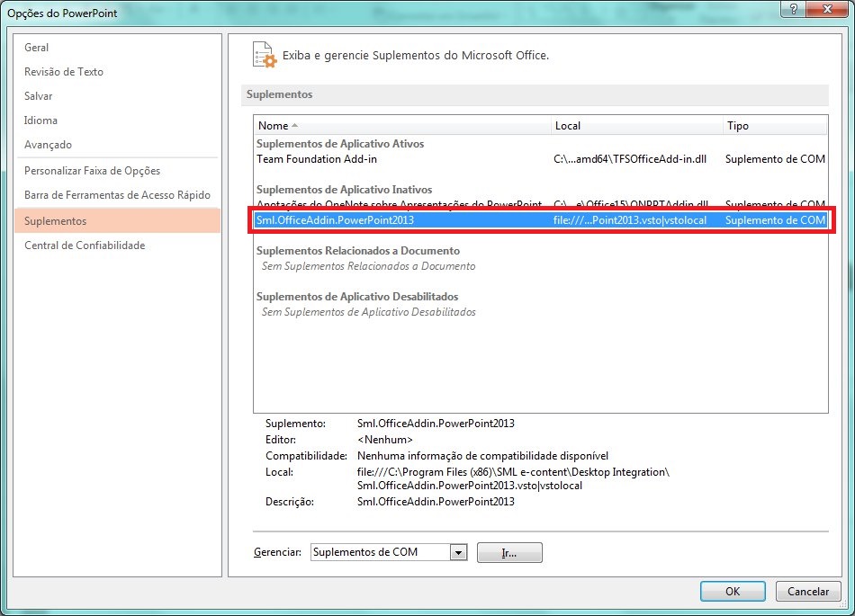This screenshot has width=855, height=616.
Task: Expand the Suplementos de COM selector
Action: coord(459,552)
